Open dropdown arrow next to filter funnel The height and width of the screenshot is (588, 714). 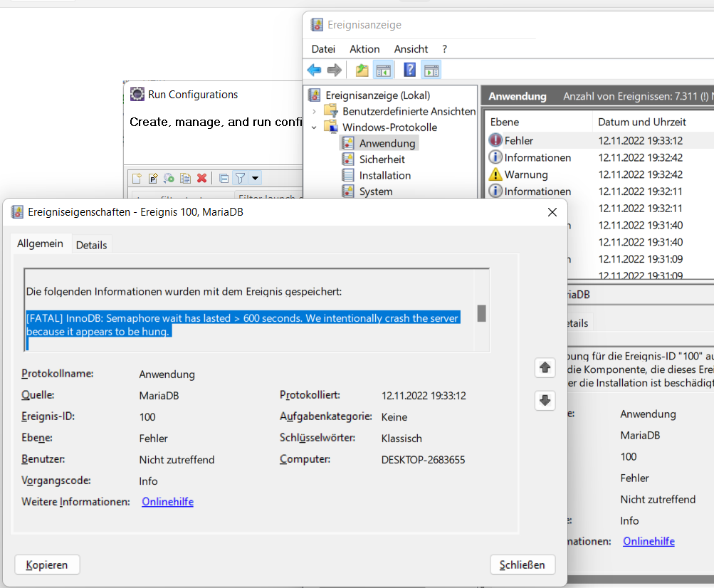click(255, 178)
